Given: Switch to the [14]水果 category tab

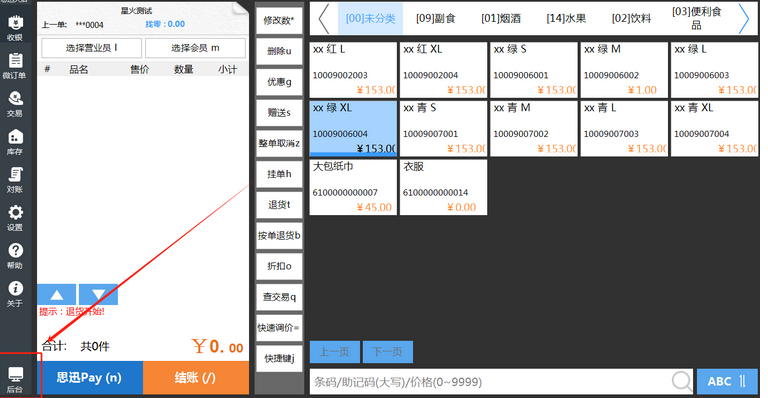Looking at the screenshot, I should click(566, 19).
